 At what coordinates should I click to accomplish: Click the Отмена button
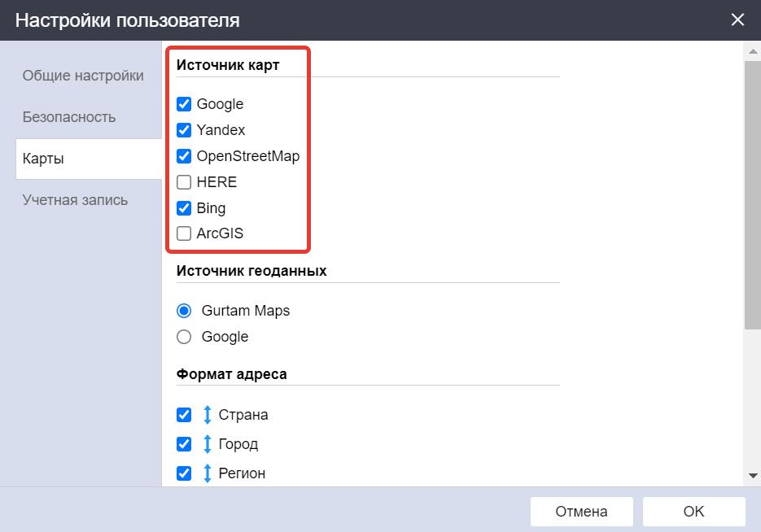point(581,512)
